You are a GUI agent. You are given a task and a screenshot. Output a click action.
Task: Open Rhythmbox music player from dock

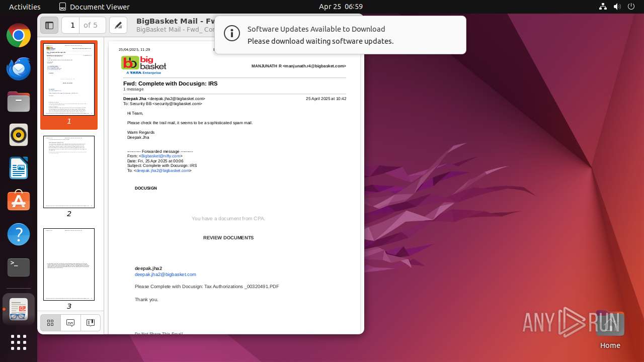tap(19, 135)
